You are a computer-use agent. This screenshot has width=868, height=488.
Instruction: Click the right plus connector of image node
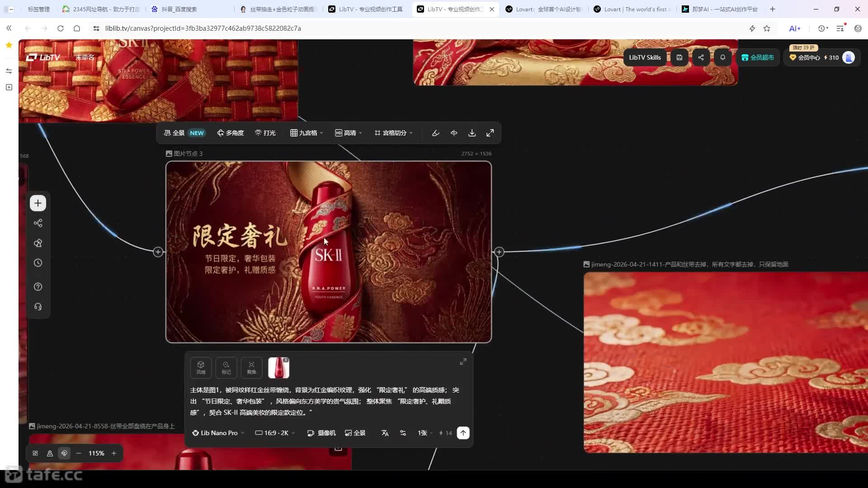click(x=499, y=252)
